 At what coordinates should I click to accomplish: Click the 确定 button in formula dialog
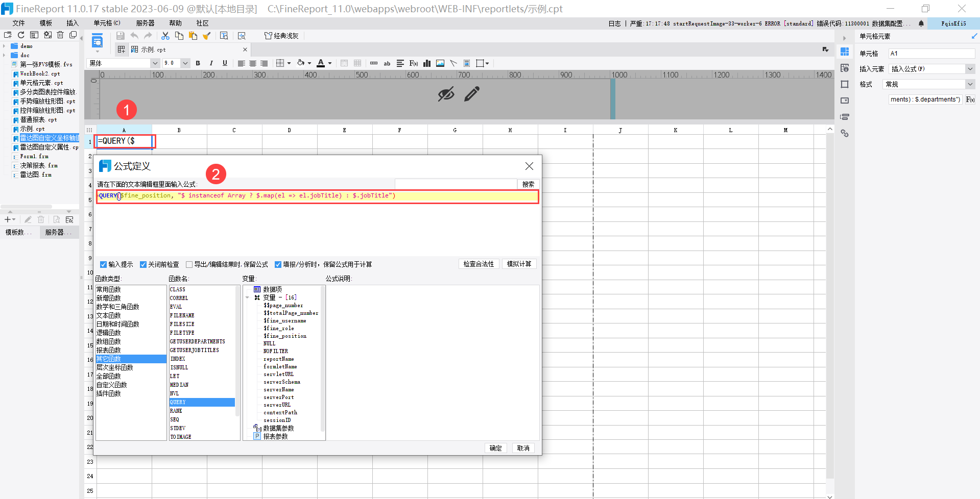tap(495, 448)
